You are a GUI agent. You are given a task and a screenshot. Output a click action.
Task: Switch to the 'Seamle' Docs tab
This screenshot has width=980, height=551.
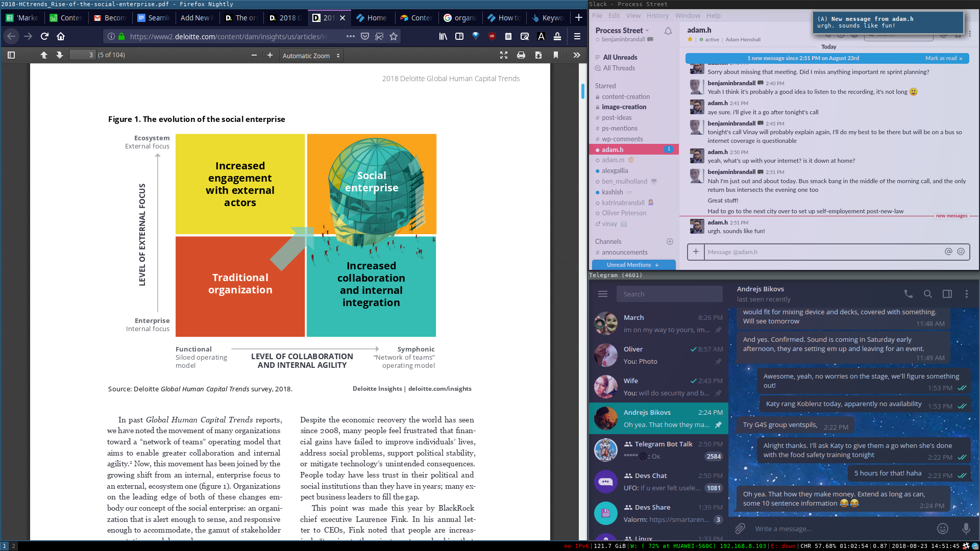[154, 18]
